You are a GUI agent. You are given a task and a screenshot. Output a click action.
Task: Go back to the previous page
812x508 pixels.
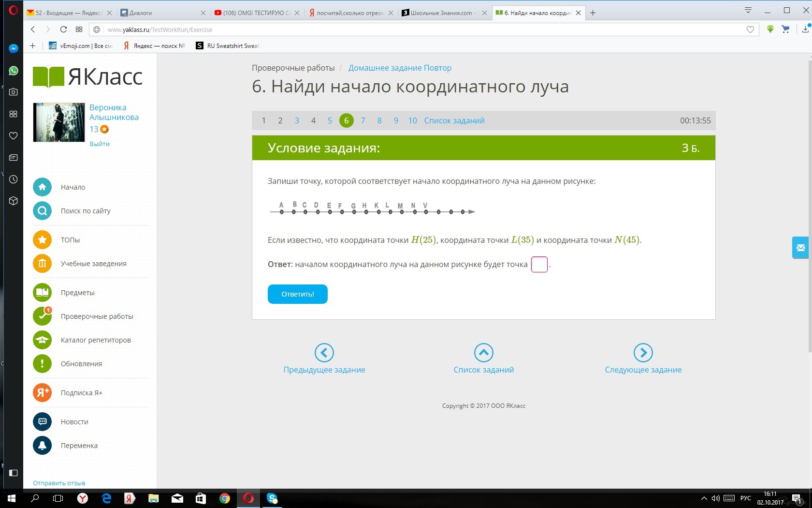coord(33,30)
